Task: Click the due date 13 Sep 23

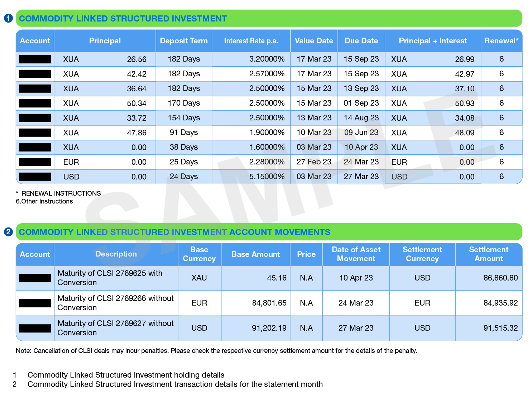Action: pyautogui.click(x=361, y=88)
